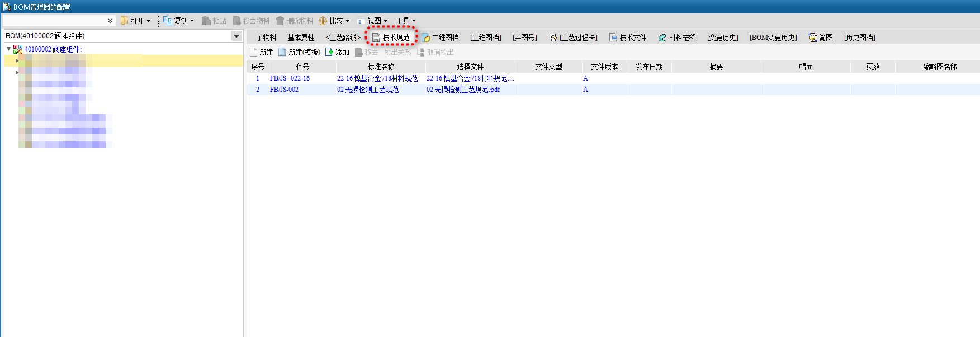Screen dimensions: 980x337
Task: Click the 移去物料 icon
Action: [237, 21]
